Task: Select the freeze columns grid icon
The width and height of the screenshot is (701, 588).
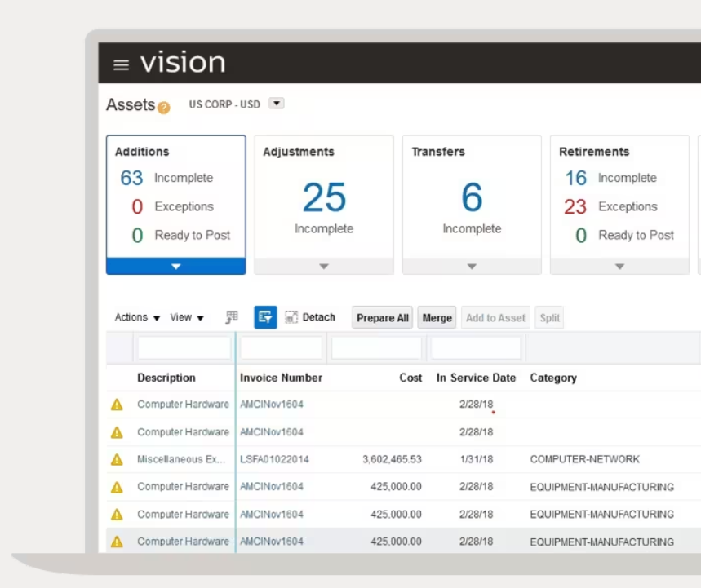Action: point(232,316)
